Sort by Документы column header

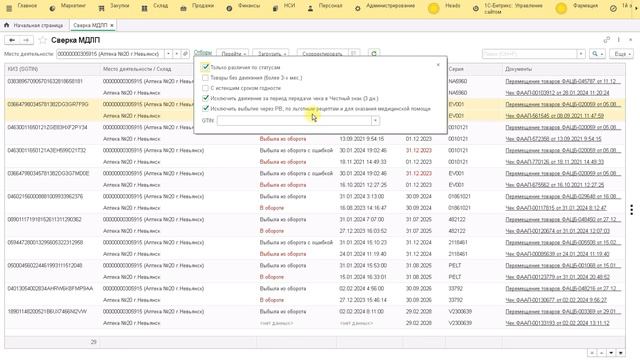pyautogui.click(x=563, y=69)
